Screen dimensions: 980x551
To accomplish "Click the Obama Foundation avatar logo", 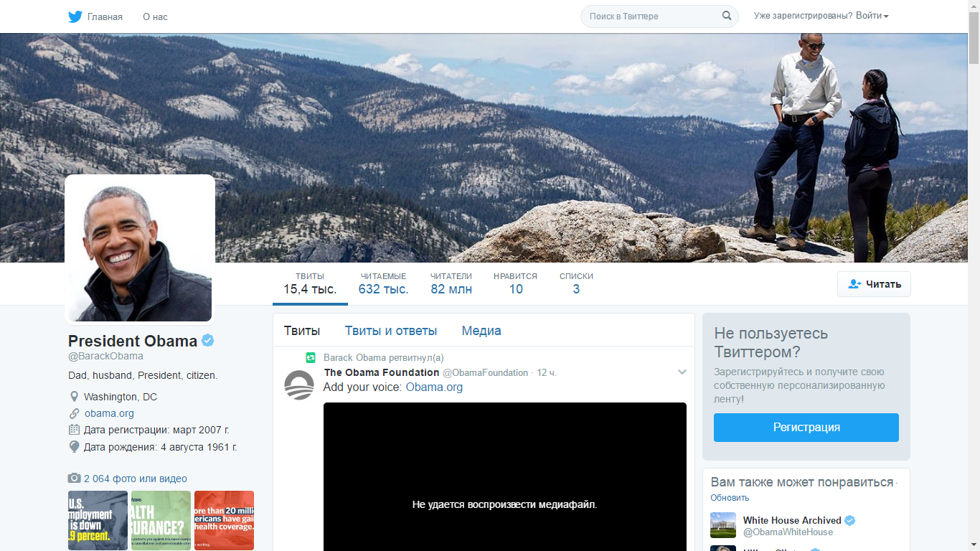I will (x=299, y=385).
